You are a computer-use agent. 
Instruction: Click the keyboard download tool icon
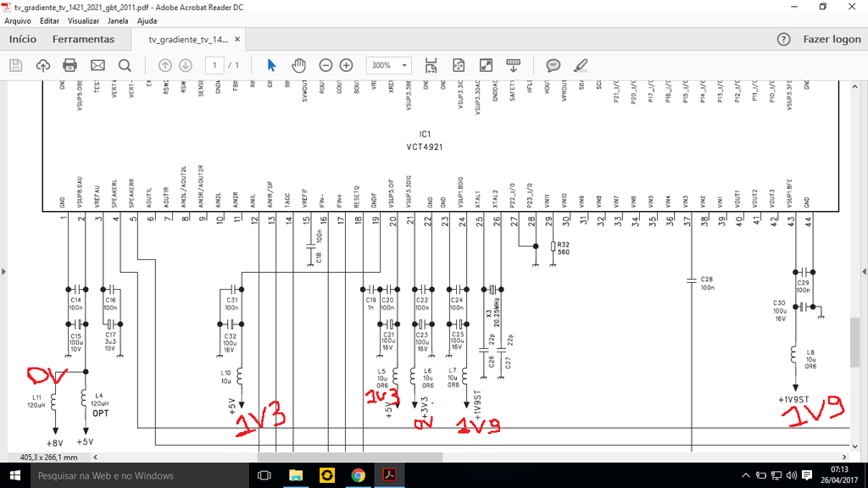(513, 65)
